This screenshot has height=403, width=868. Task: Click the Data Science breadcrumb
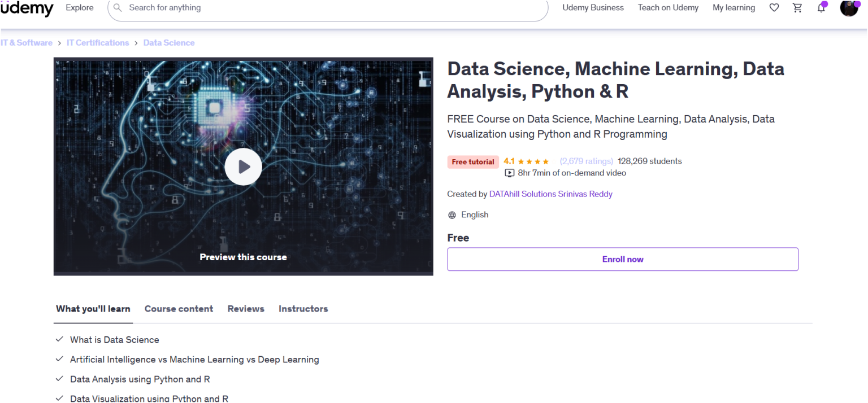[168, 42]
